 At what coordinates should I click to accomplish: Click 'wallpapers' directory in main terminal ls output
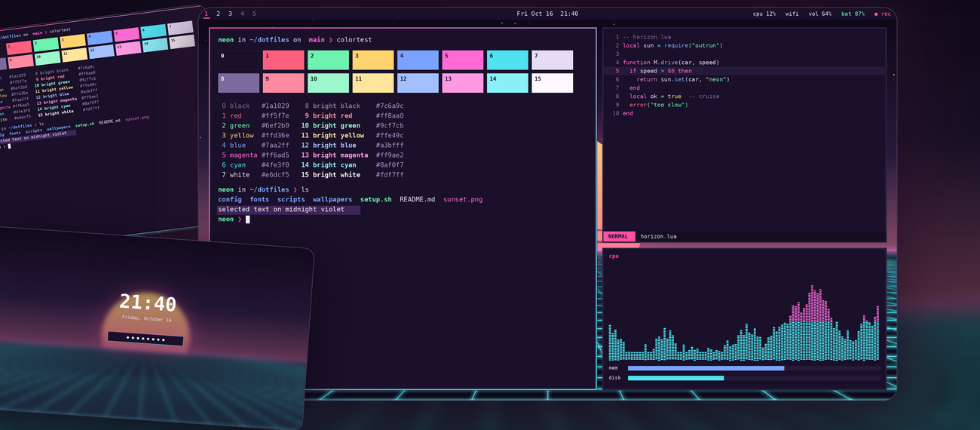(x=332, y=200)
